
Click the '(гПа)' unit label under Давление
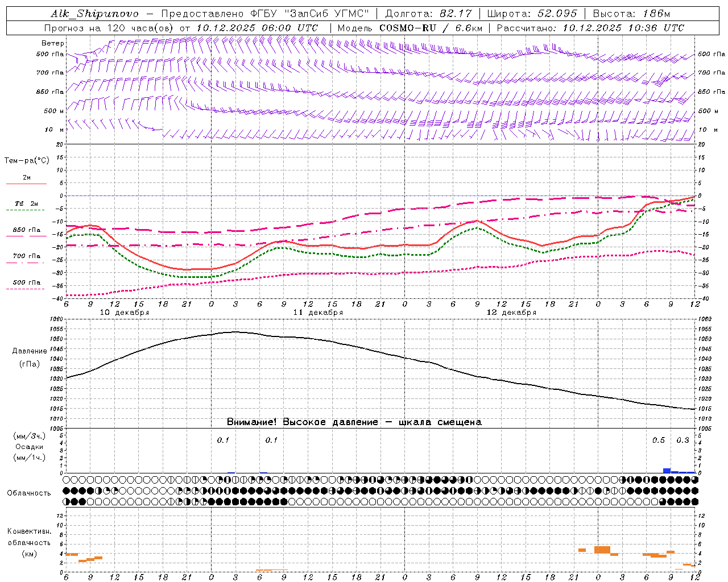(x=29, y=364)
